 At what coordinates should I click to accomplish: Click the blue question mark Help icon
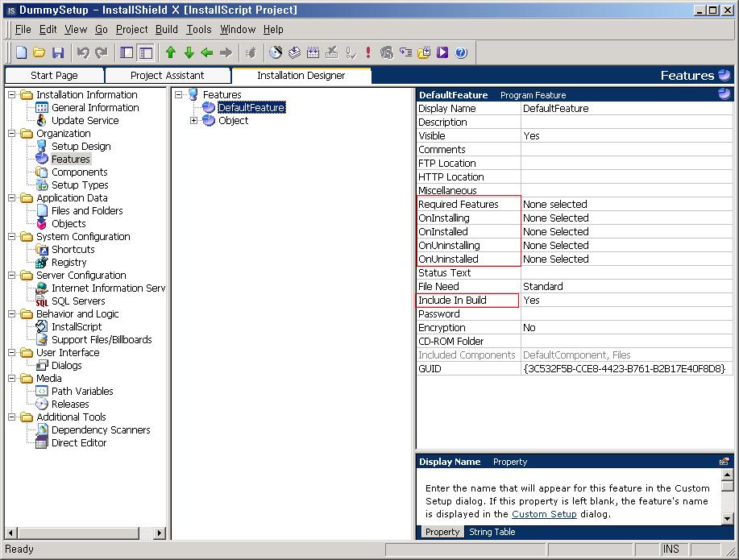tap(462, 52)
